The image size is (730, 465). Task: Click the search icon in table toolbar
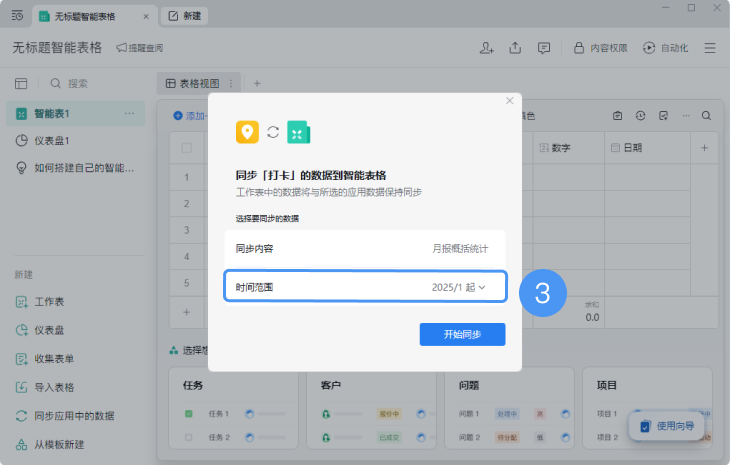tap(706, 115)
